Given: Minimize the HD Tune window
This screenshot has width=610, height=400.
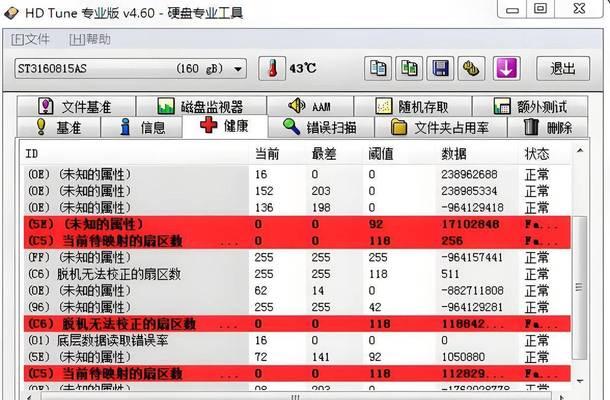Looking at the screenshot, I should (512, 9).
